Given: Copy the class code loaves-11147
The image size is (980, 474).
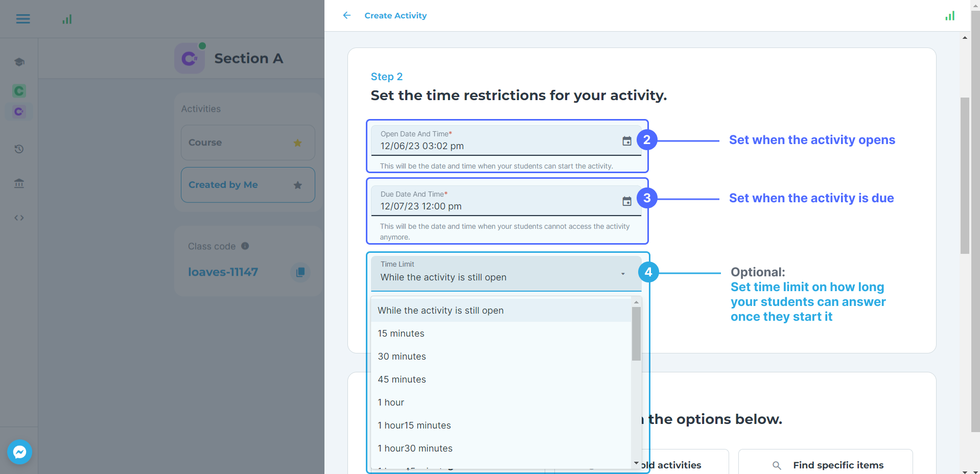Looking at the screenshot, I should 300,272.
